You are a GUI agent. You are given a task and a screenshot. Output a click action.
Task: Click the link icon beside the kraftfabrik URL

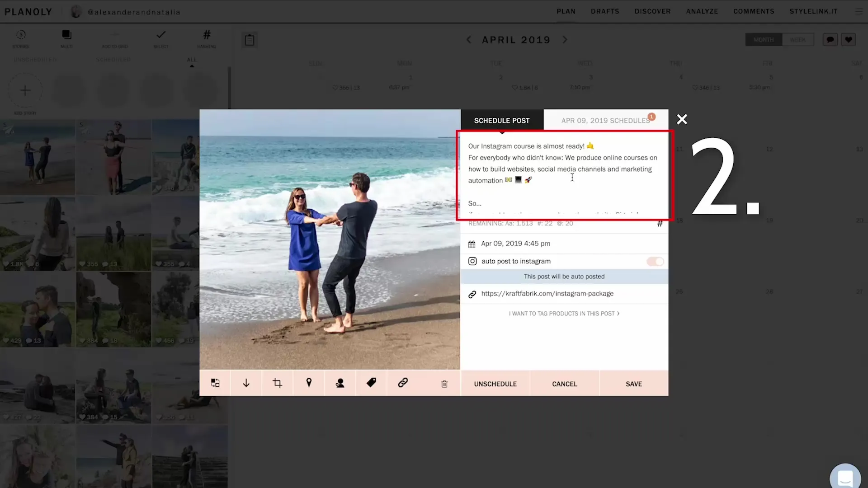472,294
